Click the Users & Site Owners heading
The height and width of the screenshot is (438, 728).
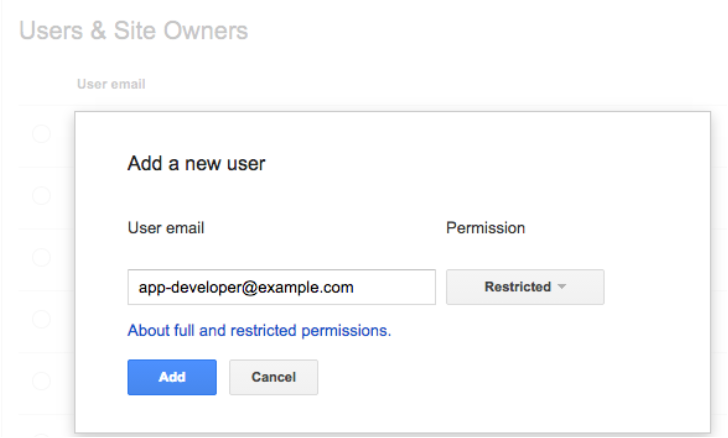tap(134, 31)
